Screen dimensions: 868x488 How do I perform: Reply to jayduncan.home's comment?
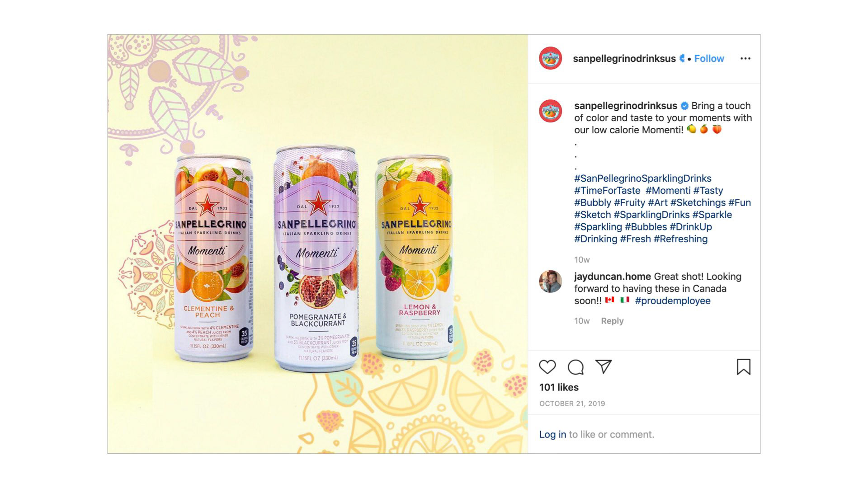click(x=612, y=321)
